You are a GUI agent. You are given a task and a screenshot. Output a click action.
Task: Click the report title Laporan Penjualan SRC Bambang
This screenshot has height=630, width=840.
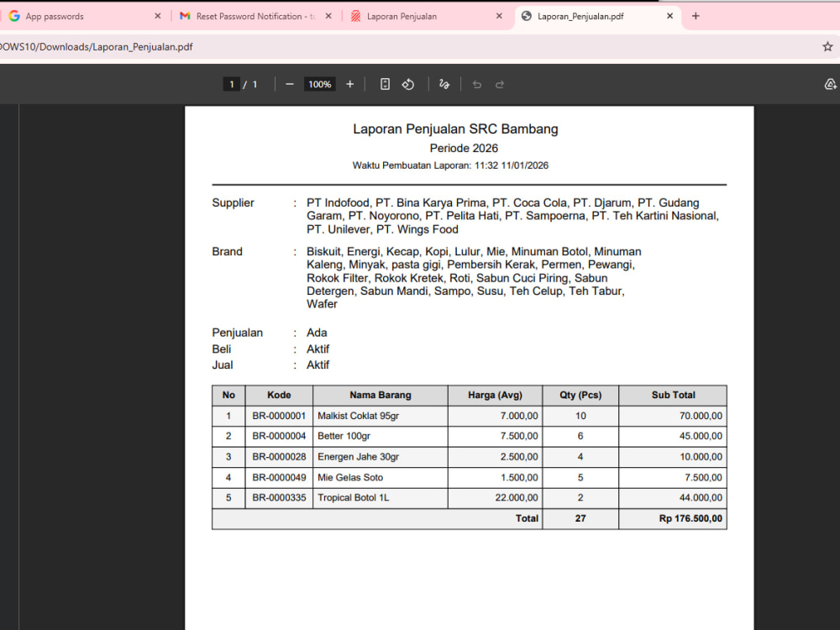coord(455,129)
